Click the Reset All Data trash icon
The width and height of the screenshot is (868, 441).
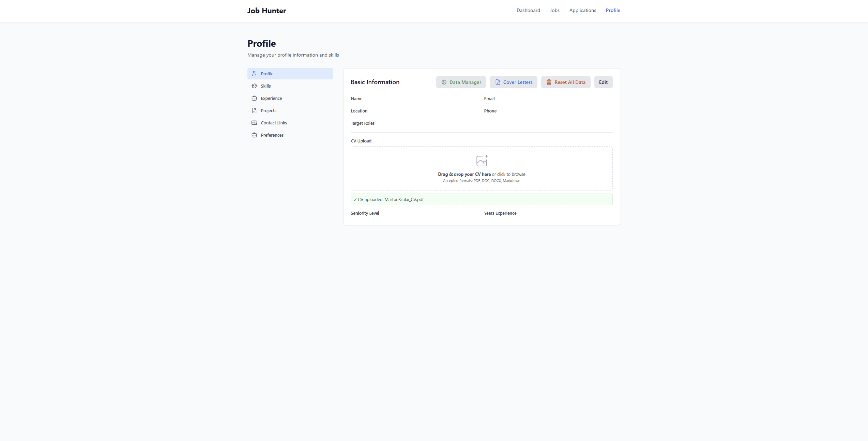tap(549, 82)
